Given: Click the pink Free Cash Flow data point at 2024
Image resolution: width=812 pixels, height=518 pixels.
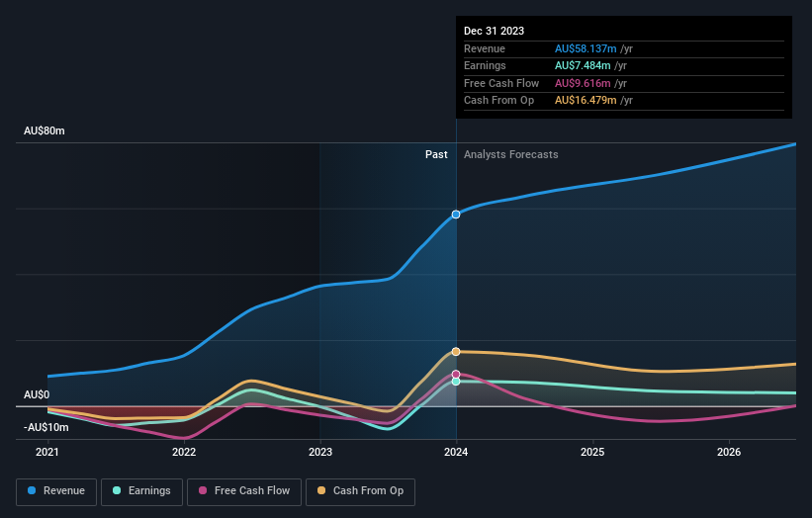Looking at the screenshot, I should point(456,374).
